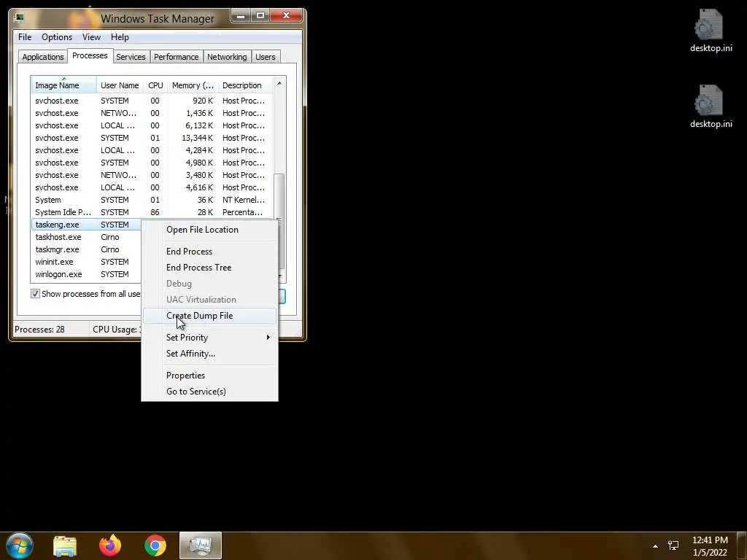This screenshot has width=747, height=560.
Task: Select System row with 36 K memory
Action: pyautogui.click(x=152, y=200)
